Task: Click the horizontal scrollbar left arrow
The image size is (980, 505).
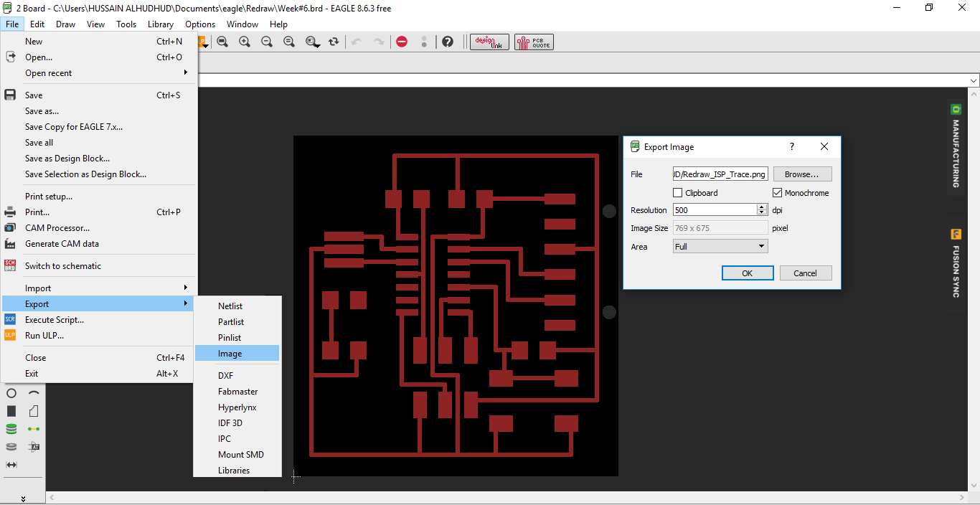Action: tap(52, 498)
